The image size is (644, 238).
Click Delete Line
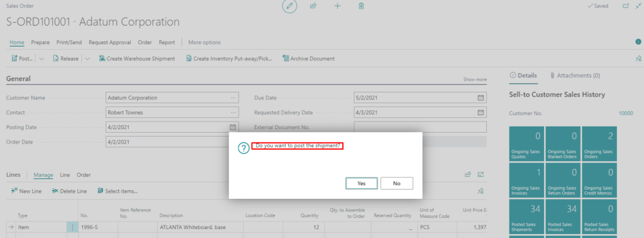[x=69, y=191]
